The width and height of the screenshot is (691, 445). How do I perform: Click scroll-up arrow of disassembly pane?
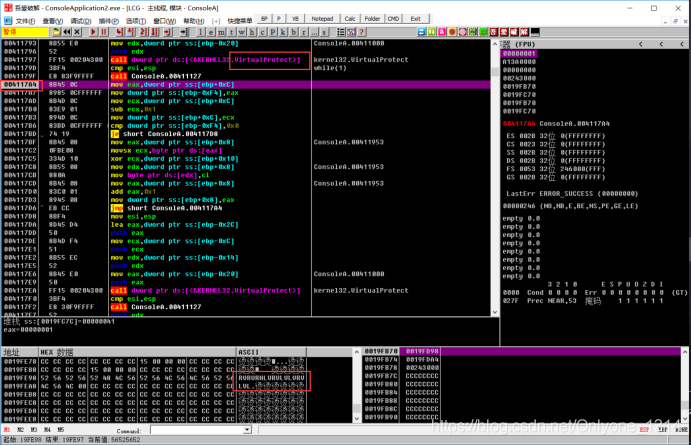(495, 44)
